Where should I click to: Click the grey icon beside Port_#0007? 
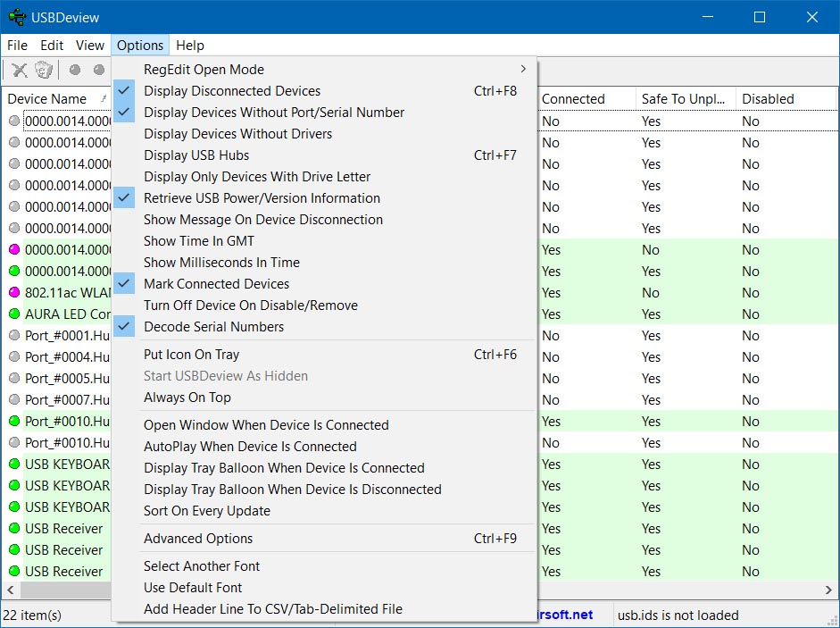tap(14, 399)
